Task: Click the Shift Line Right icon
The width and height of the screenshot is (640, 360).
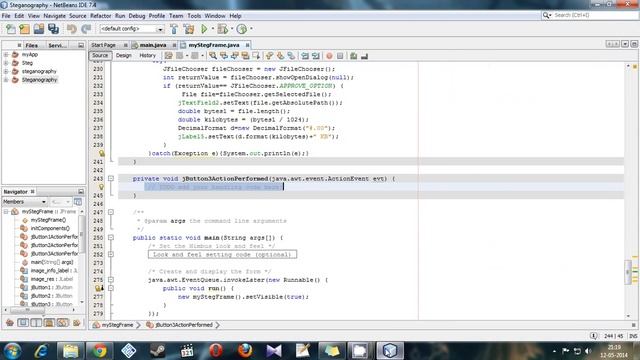Action: (316, 56)
